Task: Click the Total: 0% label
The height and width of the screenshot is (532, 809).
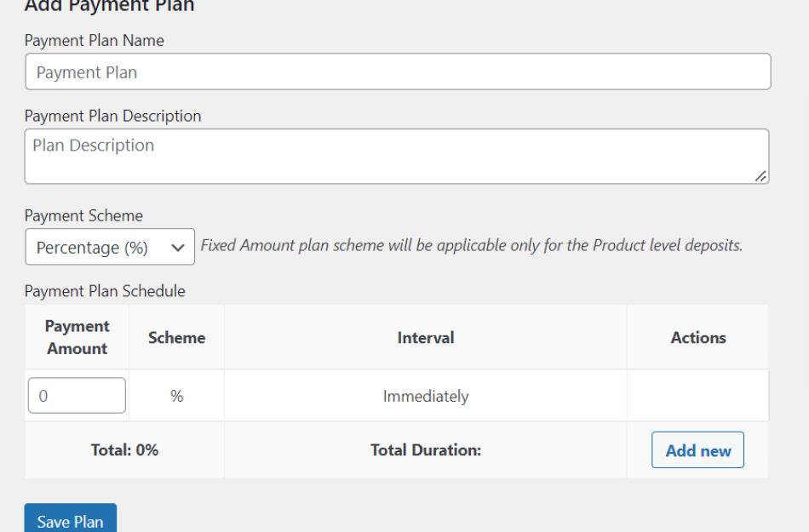Action: coord(124,449)
